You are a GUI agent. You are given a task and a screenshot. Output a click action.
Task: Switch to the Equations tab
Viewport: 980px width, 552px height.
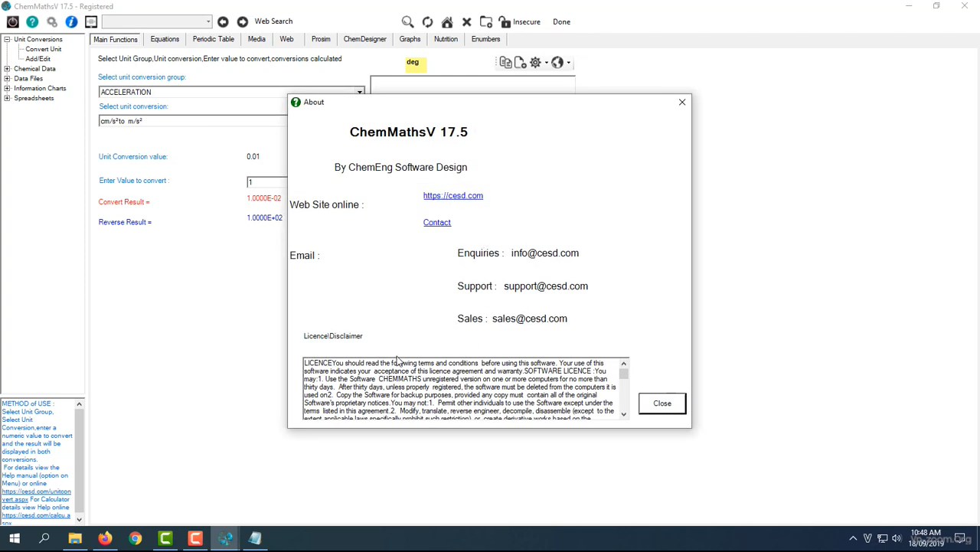click(165, 39)
